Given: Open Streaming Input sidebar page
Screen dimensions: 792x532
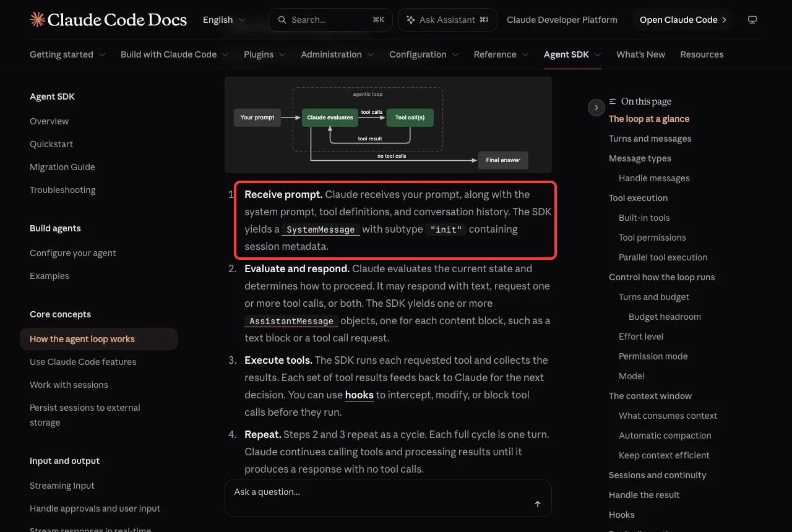Looking at the screenshot, I should [x=62, y=486].
